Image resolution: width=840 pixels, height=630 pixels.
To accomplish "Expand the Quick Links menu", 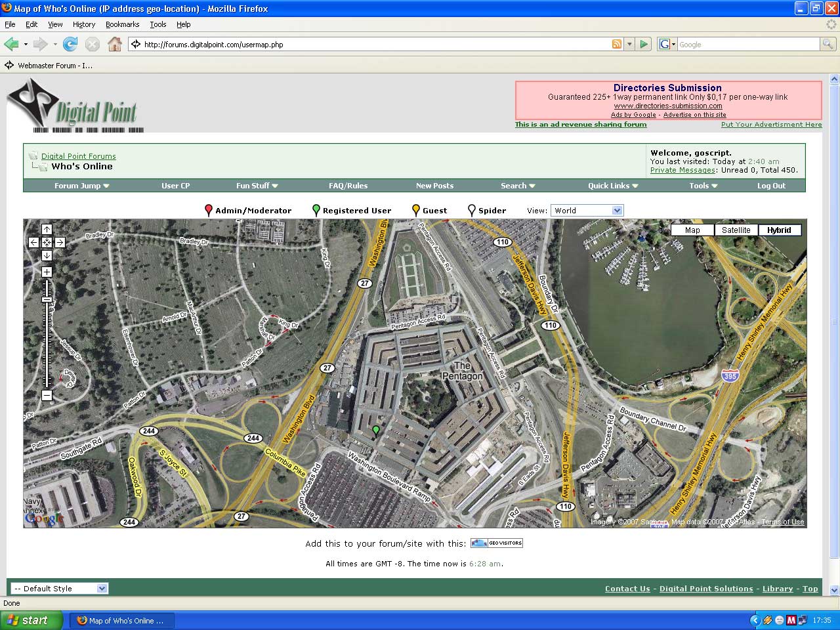I will [613, 186].
